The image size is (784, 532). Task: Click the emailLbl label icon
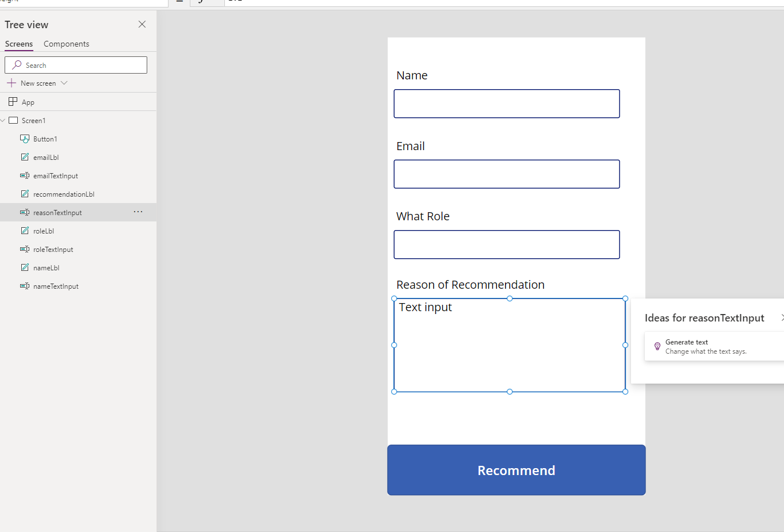click(25, 157)
